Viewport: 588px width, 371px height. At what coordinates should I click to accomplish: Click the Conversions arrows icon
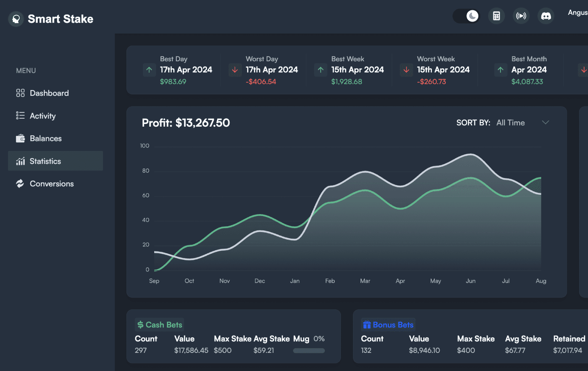pyautogui.click(x=20, y=183)
